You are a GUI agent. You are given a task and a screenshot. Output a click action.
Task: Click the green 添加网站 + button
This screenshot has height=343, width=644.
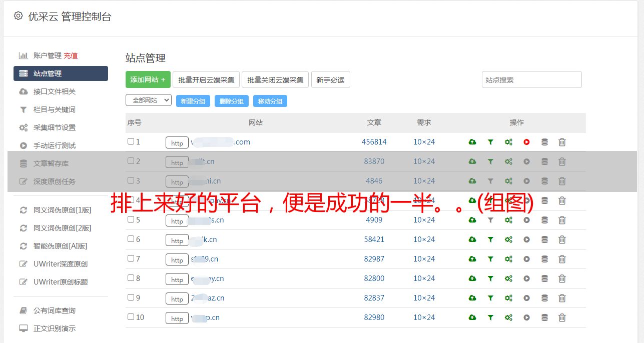pos(148,79)
